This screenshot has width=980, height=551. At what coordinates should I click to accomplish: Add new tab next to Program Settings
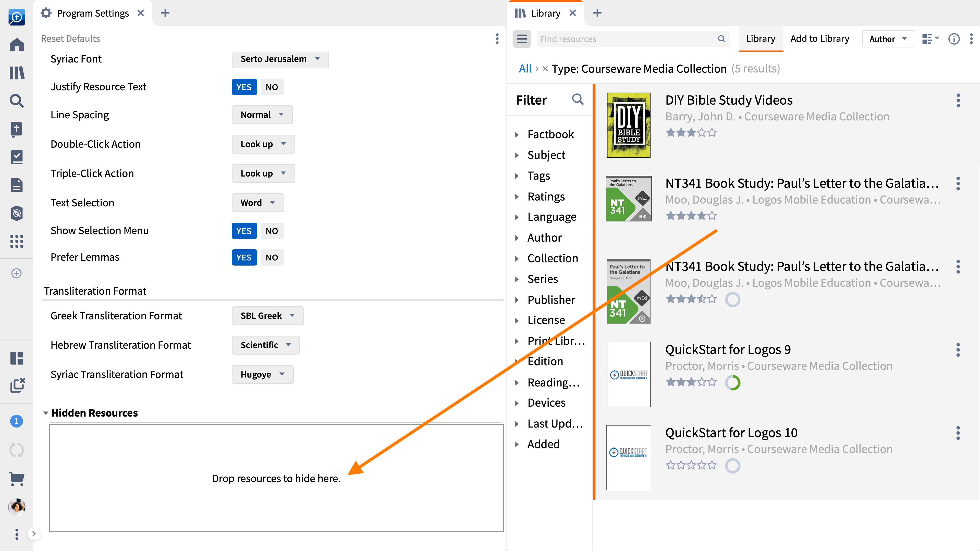[165, 13]
